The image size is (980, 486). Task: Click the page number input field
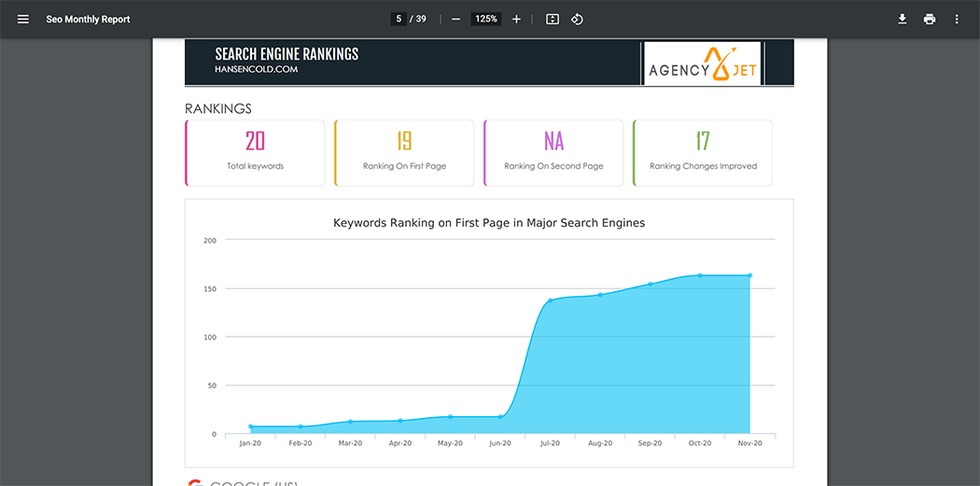(399, 20)
